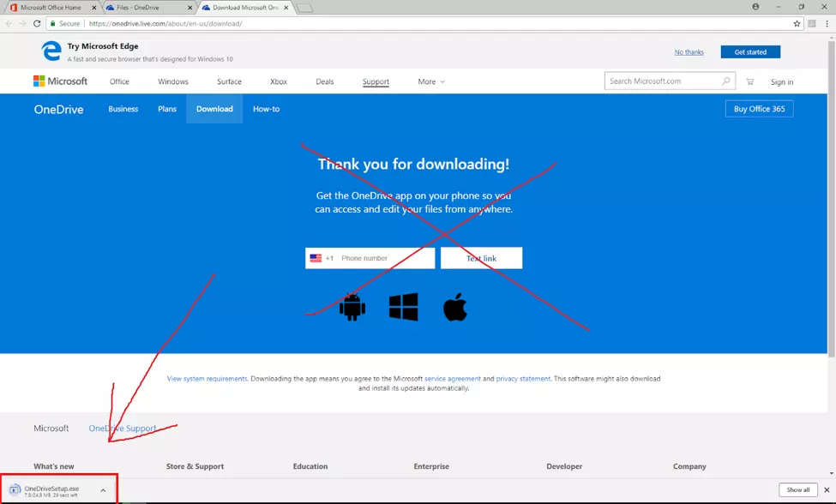The image size is (836, 504).
Task: Select the Download Microsoft OneDrive tab
Action: coord(243,8)
